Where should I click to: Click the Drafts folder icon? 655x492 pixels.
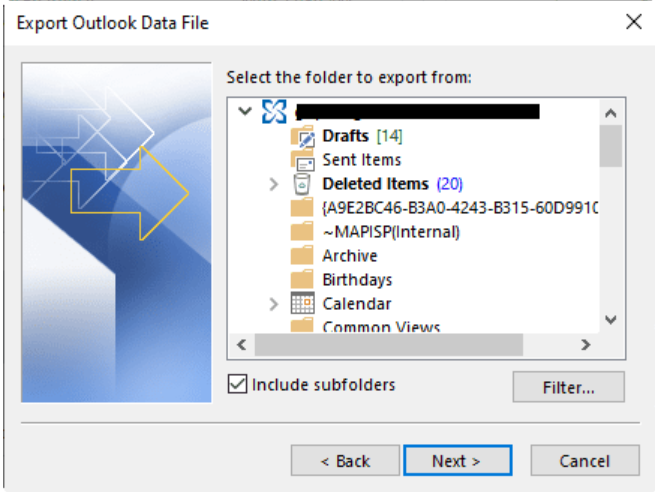pyautogui.click(x=303, y=136)
